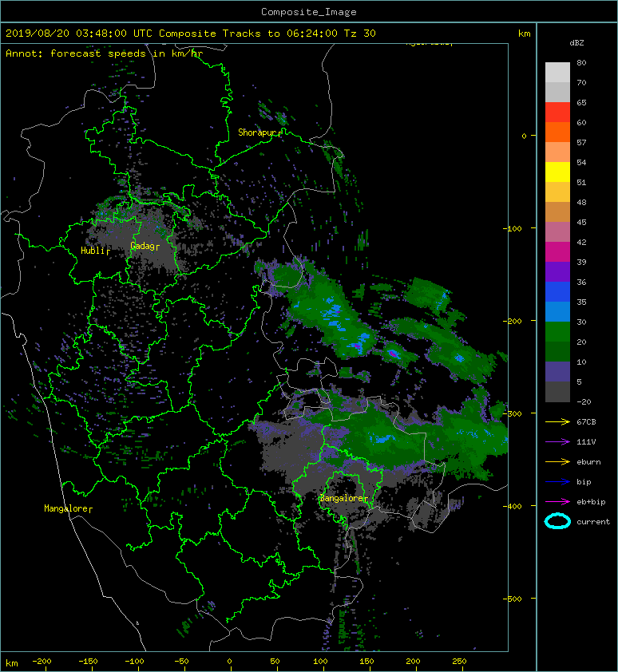Select 'Composite Tracks to 06:24:00' header text
The height and width of the screenshot is (672, 618).
pyautogui.click(x=248, y=34)
